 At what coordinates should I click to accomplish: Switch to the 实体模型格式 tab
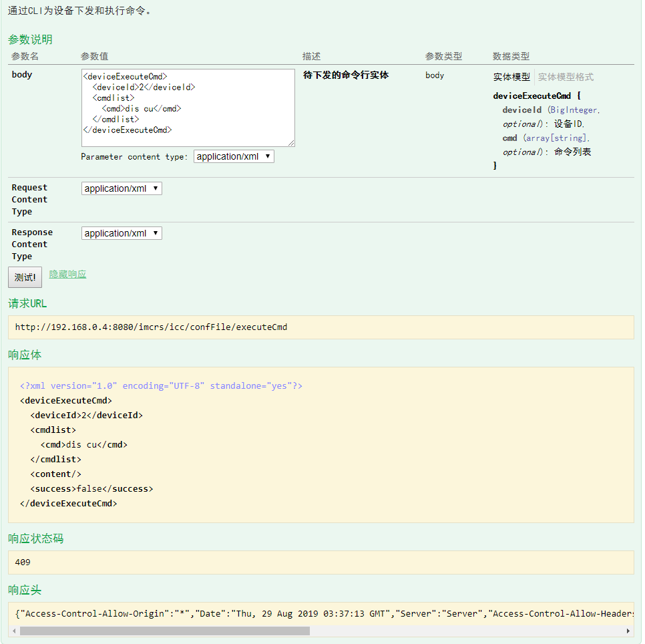(x=566, y=77)
